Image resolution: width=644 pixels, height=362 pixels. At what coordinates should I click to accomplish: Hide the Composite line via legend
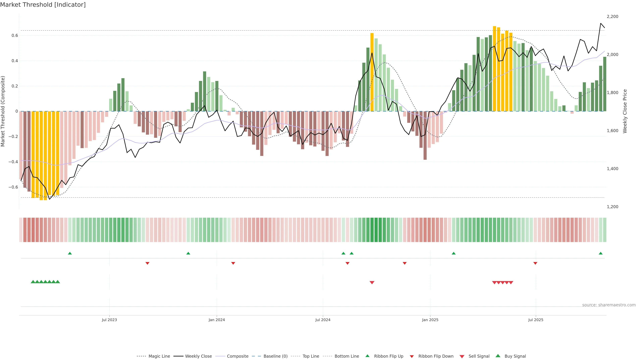(237, 356)
